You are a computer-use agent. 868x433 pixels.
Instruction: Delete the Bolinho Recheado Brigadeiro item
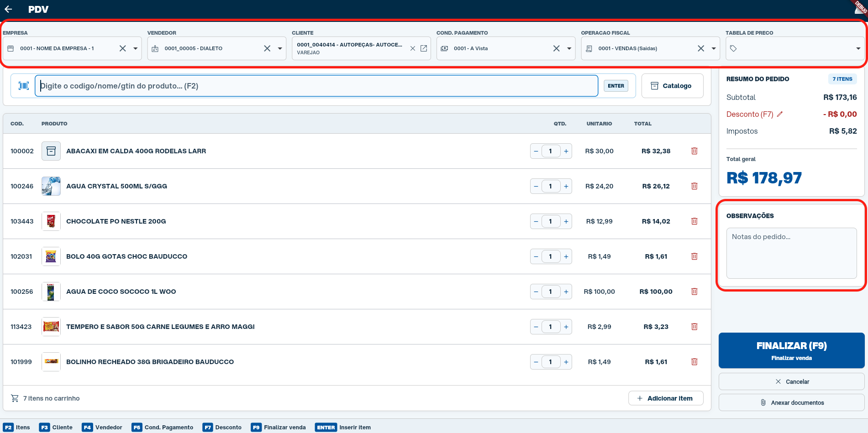pyautogui.click(x=694, y=362)
